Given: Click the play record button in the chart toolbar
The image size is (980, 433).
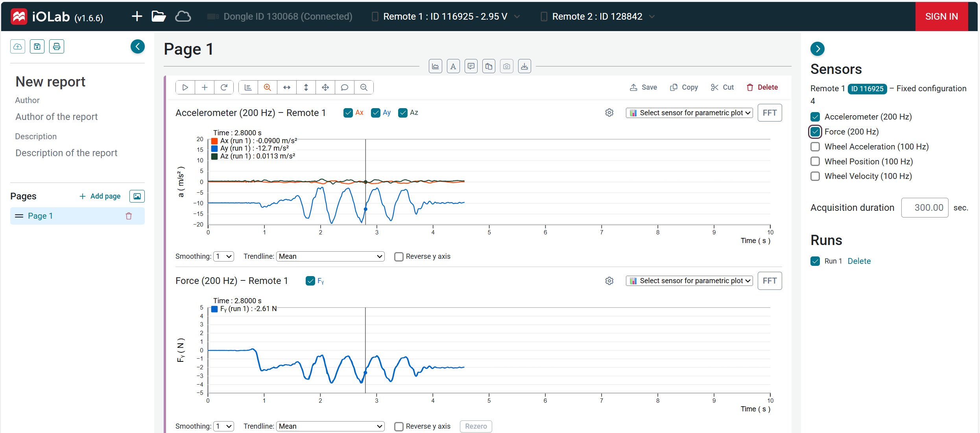Looking at the screenshot, I should [185, 87].
